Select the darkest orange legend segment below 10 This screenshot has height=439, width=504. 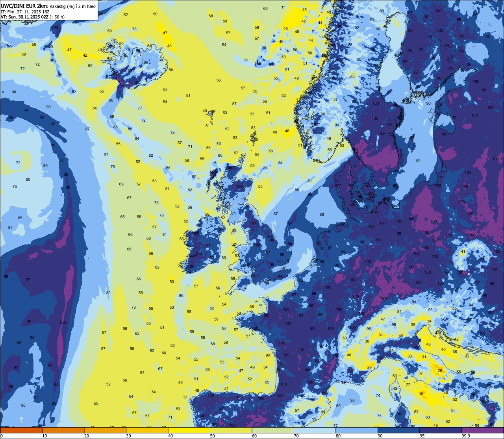(x=21, y=430)
